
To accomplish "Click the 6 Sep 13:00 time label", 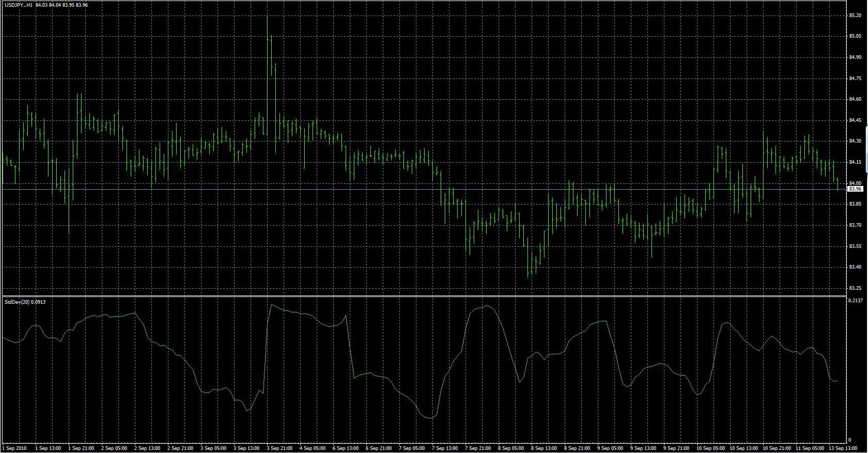I will point(346,448).
